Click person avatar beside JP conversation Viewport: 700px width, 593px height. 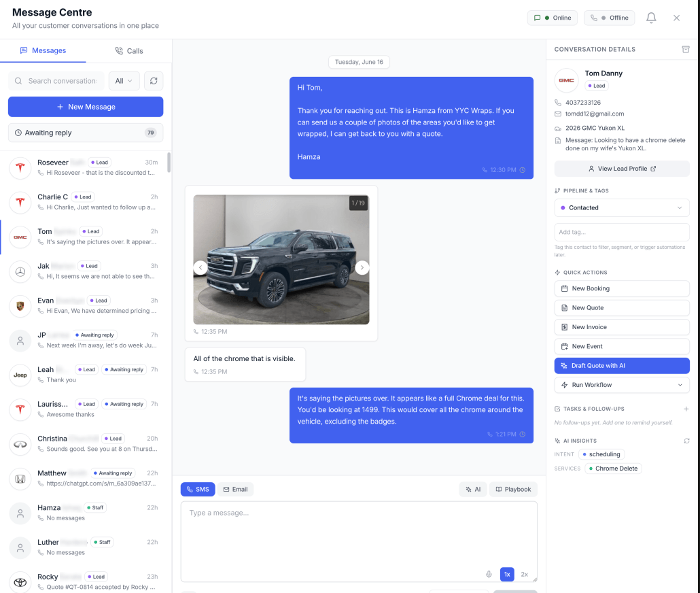20,341
